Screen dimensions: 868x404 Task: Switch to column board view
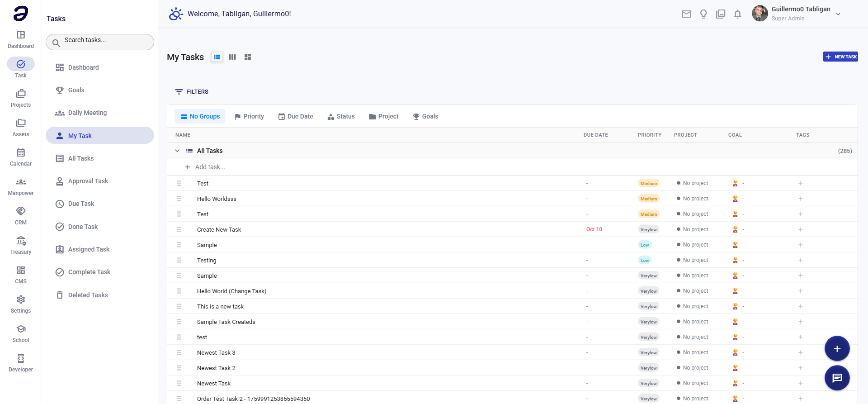point(232,57)
